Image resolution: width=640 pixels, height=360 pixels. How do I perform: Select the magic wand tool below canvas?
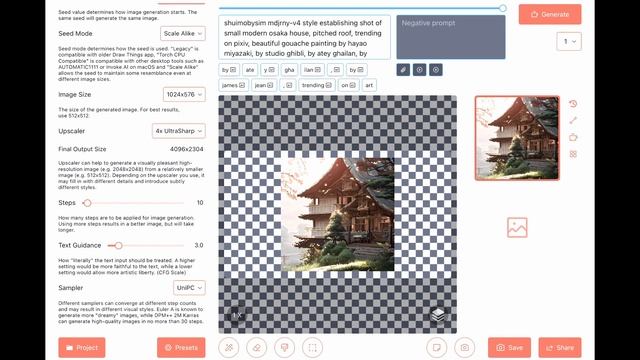229,348
